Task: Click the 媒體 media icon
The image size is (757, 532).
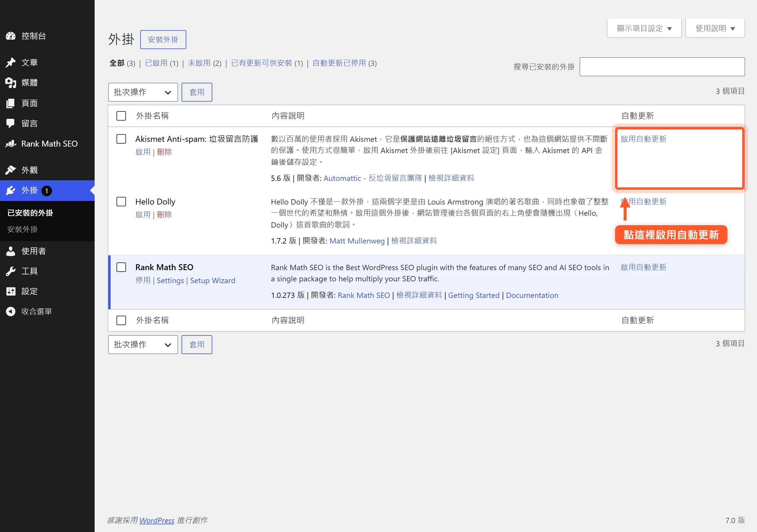Action: click(11, 83)
